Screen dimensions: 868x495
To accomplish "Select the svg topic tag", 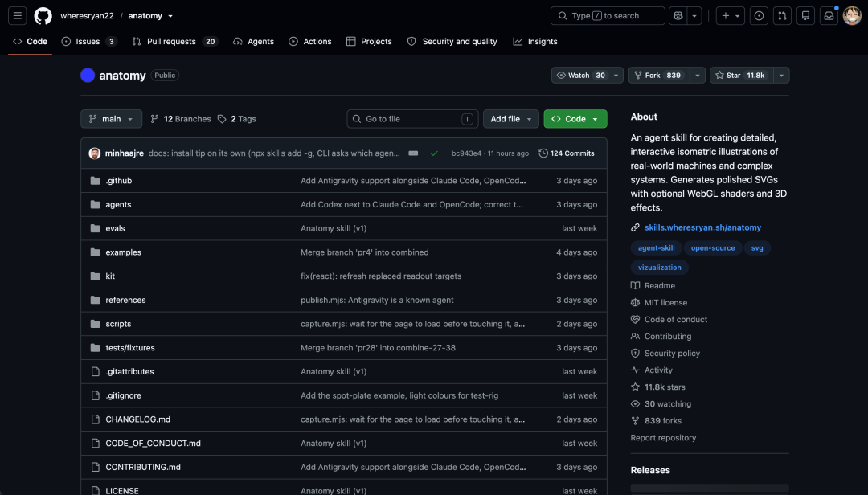I will click(757, 248).
